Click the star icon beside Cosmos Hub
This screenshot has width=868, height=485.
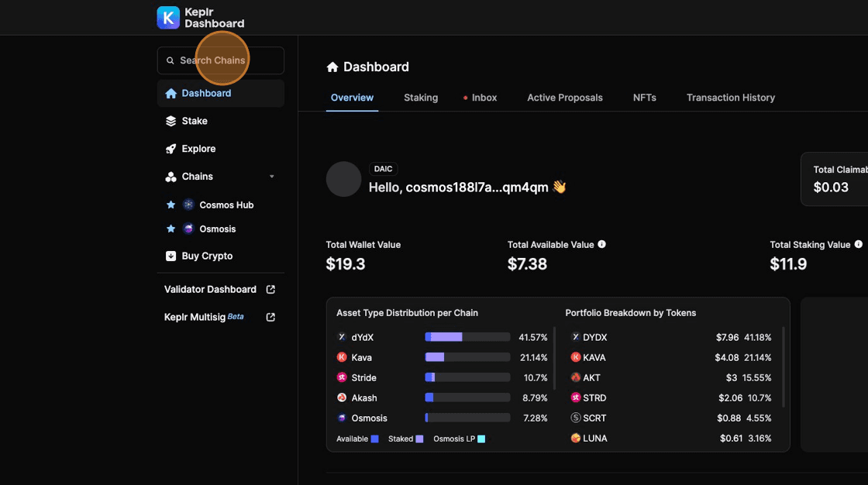pyautogui.click(x=171, y=205)
